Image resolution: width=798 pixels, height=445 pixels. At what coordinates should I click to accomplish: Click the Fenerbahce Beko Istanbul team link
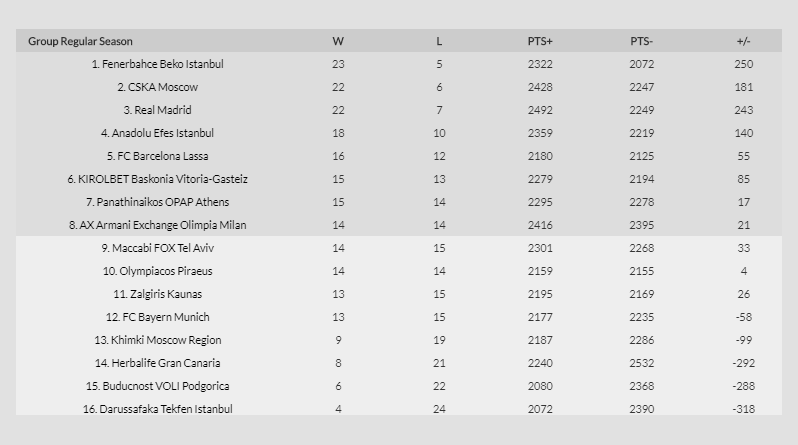tap(157, 64)
